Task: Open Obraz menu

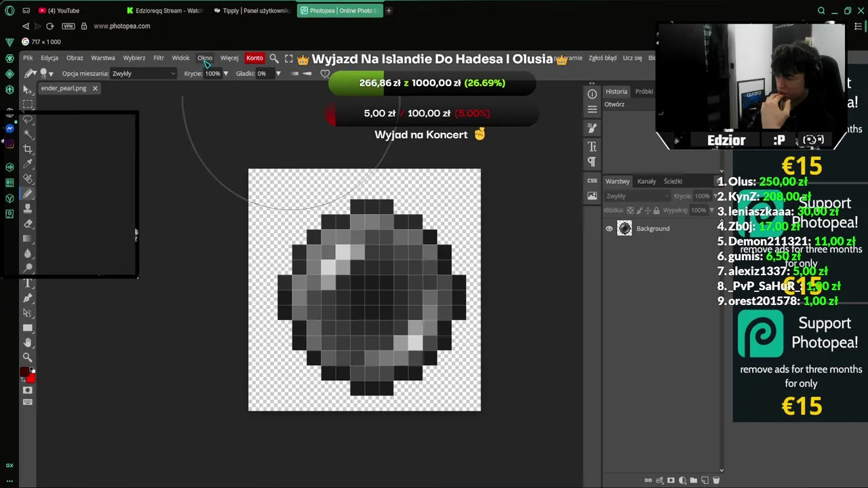Action: pyautogui.click(x=75, y=58)
